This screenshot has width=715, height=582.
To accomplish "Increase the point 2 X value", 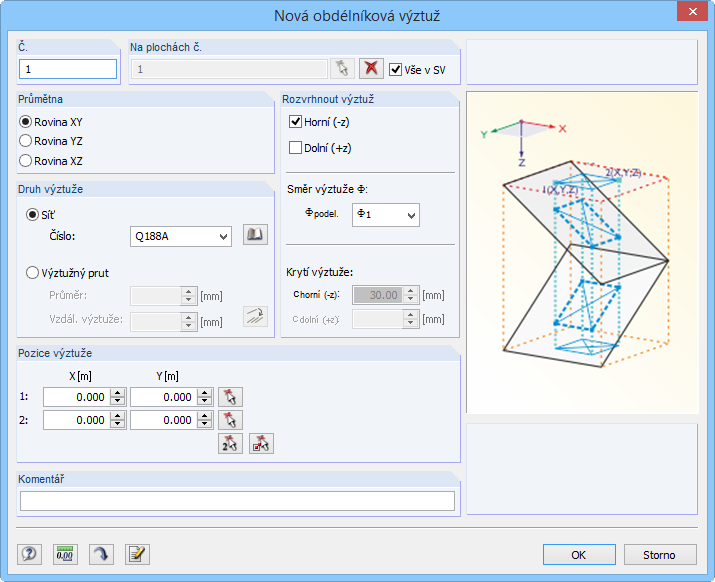I will click(x=118, y=416).
